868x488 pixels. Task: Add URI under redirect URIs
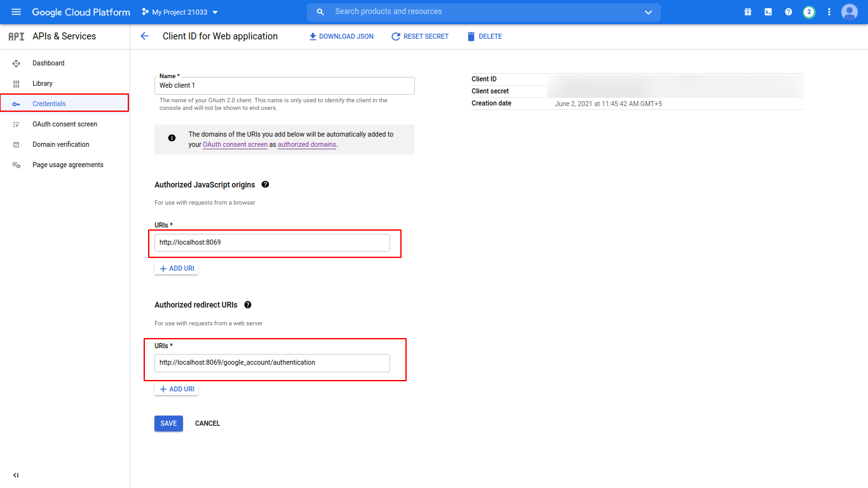(177, 389)
